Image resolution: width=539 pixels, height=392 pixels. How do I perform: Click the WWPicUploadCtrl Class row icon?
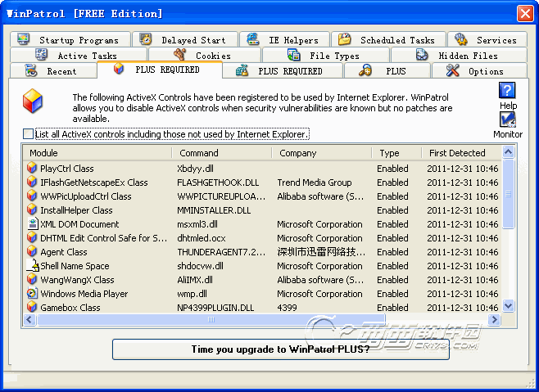tap(32, 196)
